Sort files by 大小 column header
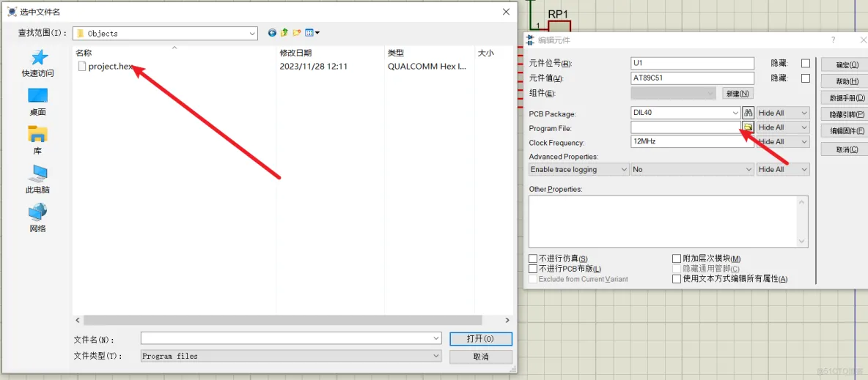Viewport: 868px width, 380px height. click(x=494, y=53)
